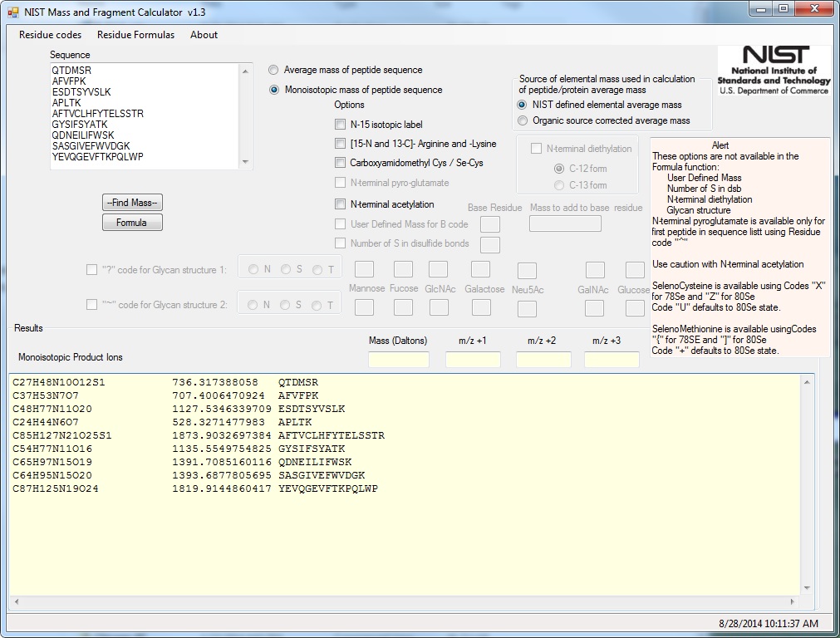This screenshot has height=638, width=840.
Task: Click the Formula button
Action: [132, 223]
